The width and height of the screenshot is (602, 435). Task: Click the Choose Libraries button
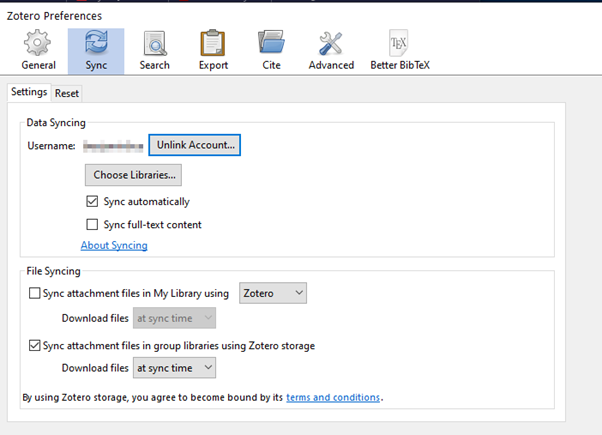coord(133,175)
